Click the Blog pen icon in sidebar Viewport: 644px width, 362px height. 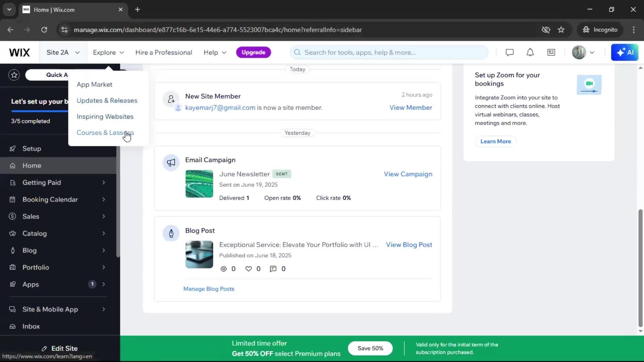pyautogui.click(x=12, y=250)
